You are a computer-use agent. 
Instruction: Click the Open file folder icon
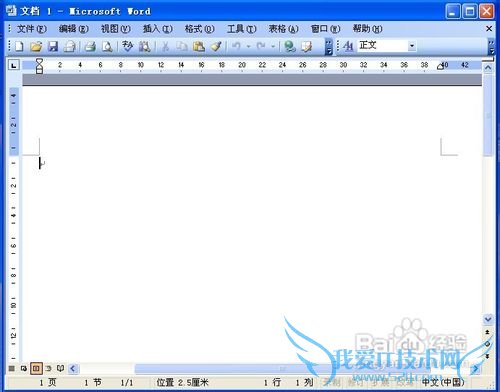click(x=36, y=46)
